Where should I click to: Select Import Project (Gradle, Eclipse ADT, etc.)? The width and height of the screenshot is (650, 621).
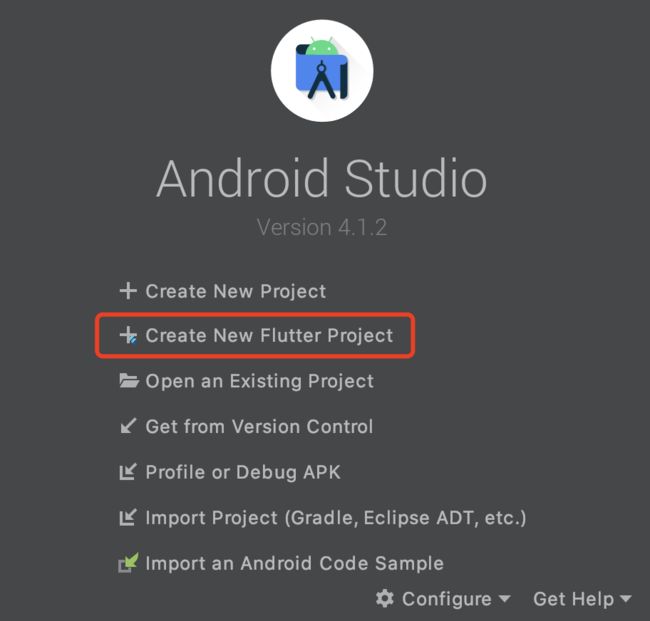click(336, 518)
